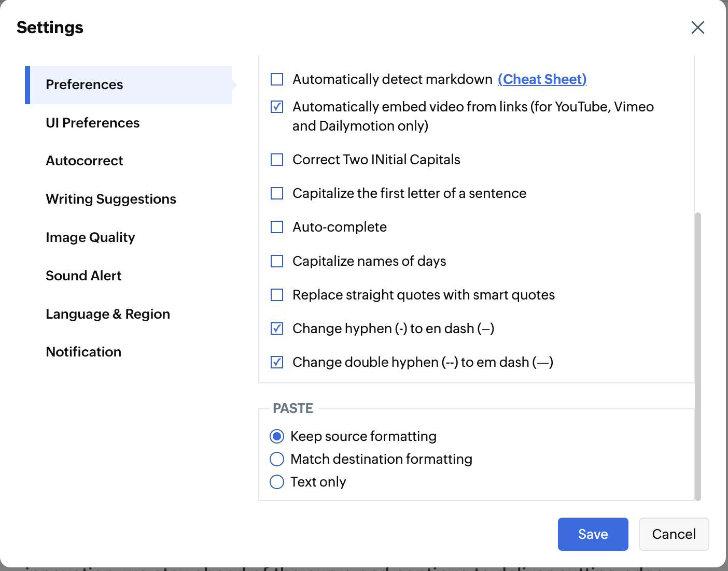The image size is (728, 571).
Task: Turn on the Auto-complete checkbox
Action: click(x=277, y=227)
